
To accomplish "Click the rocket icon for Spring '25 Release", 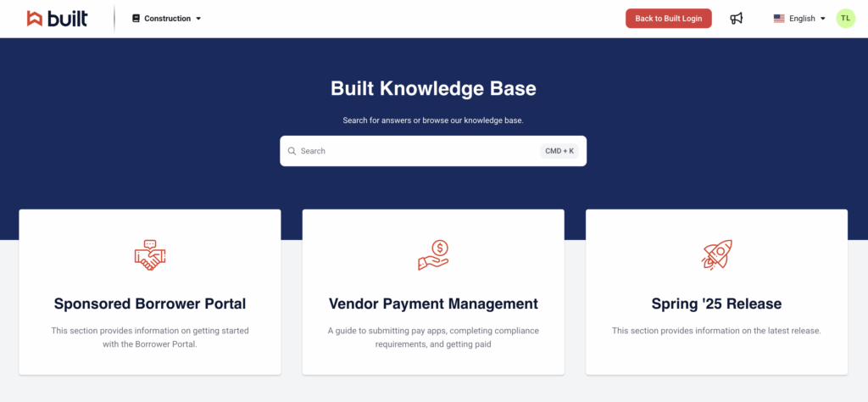I will pos(716,255).
